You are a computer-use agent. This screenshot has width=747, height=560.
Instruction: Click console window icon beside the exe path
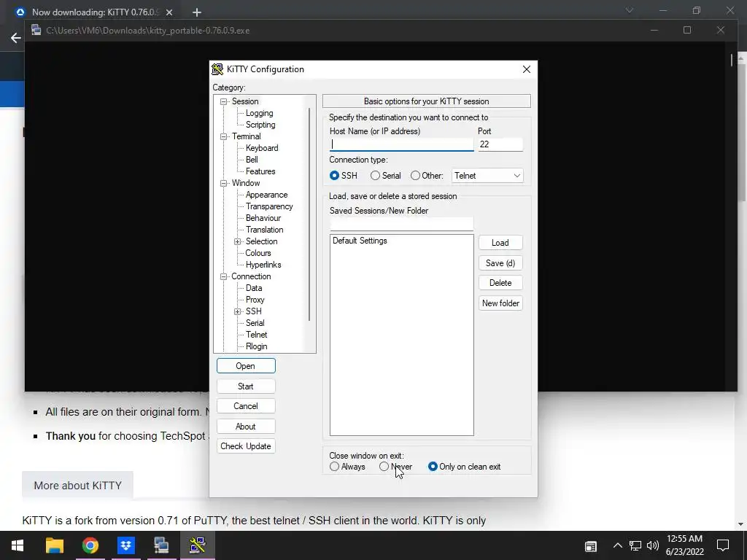36,30
